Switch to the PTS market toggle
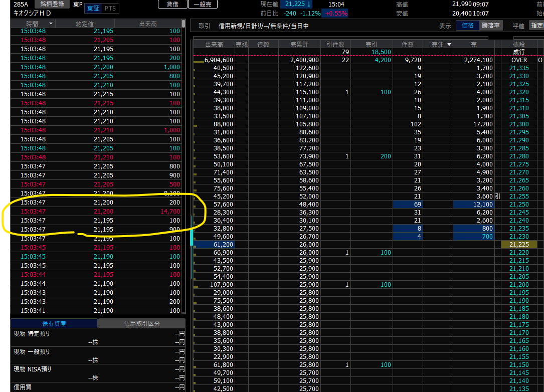Image resolution: width=544 pixels, height=392 pixels. point(110,9)
